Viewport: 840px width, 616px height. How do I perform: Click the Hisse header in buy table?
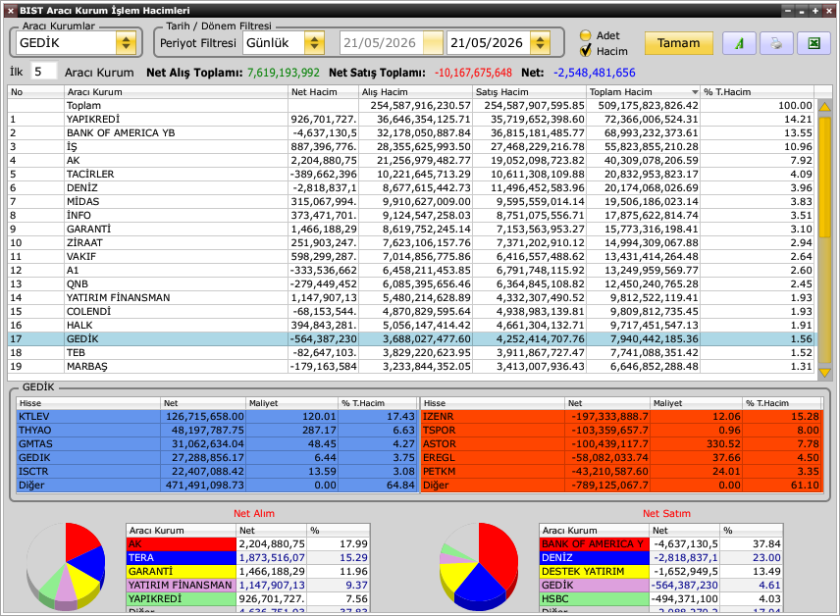pyautogui.click(x=89, y=403)
